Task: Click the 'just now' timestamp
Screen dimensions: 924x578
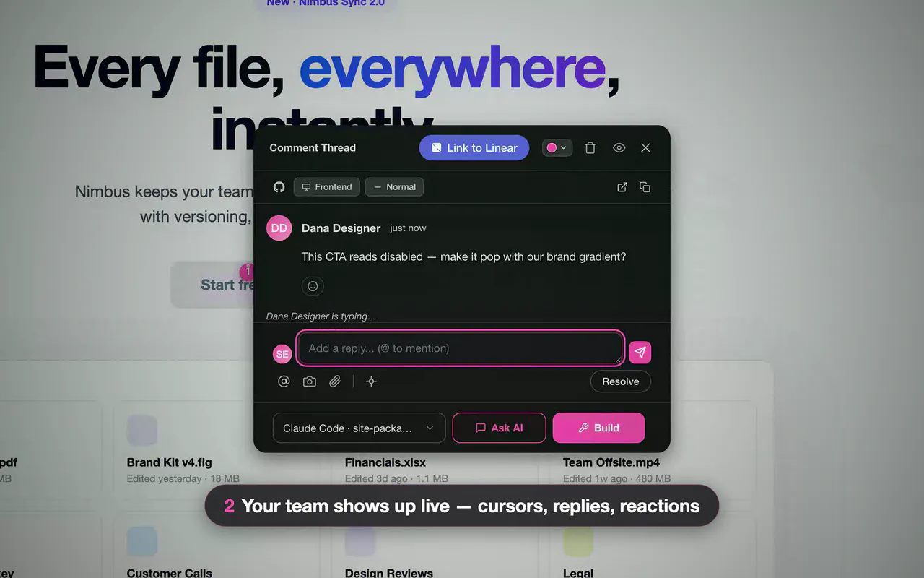Action: [408, 228]
